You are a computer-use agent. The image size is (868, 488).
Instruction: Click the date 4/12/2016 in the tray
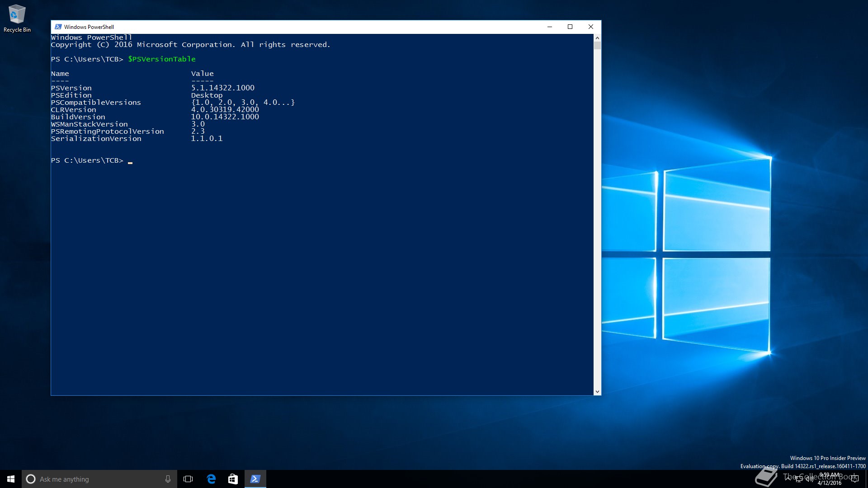pos(829,483)
